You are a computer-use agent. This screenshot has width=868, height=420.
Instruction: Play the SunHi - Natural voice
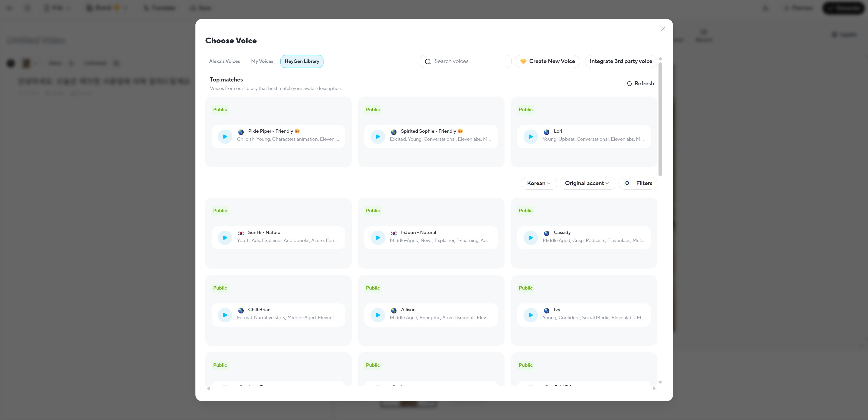(x=225, y=238)
